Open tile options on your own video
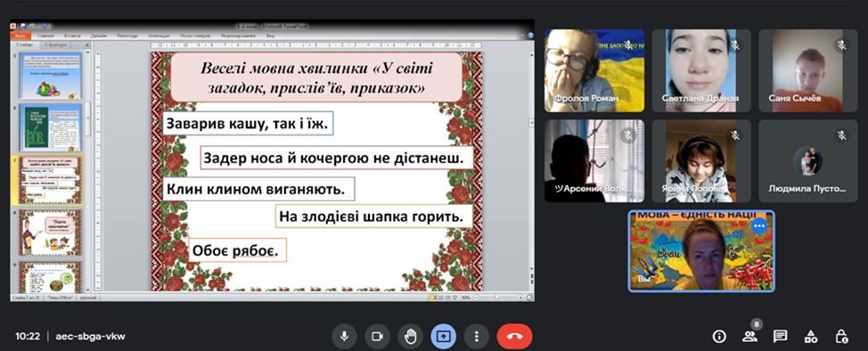Viewport: 868px width, 351px height. pos(759,225)
